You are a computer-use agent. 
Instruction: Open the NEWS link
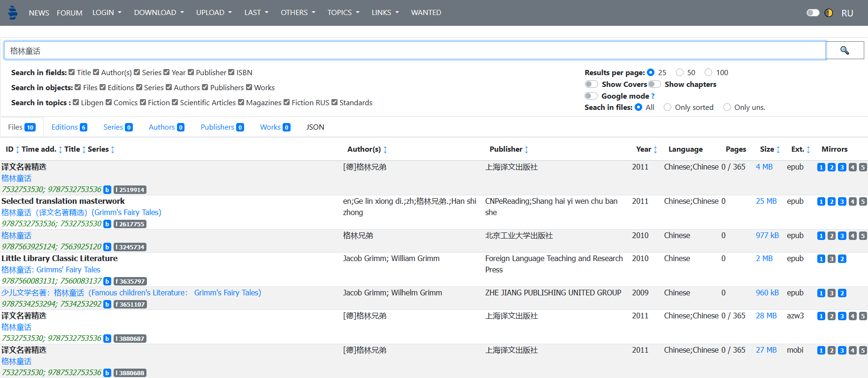coord(39,13)
